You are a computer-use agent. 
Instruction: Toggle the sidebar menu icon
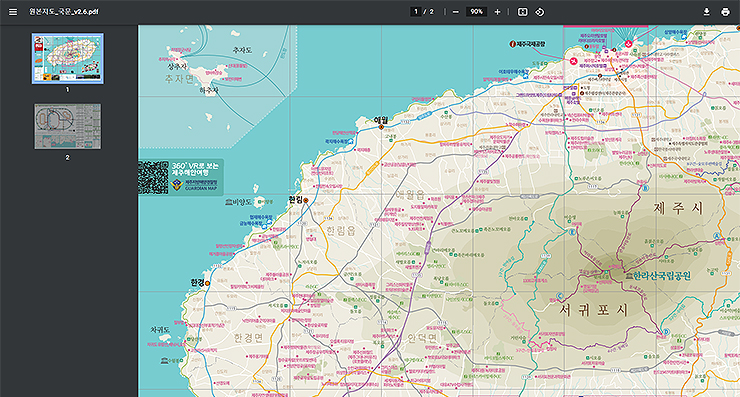click(13, 12)
